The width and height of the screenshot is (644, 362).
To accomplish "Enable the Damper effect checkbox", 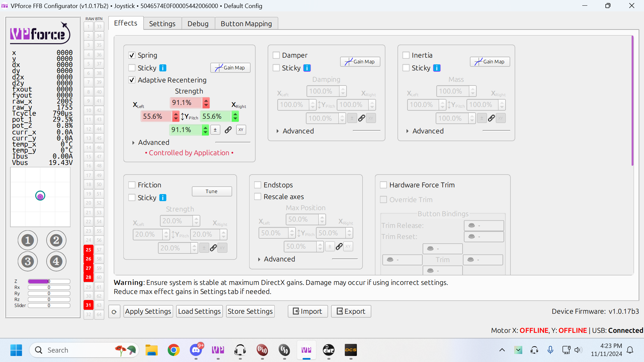I will (x=276, y=55).
